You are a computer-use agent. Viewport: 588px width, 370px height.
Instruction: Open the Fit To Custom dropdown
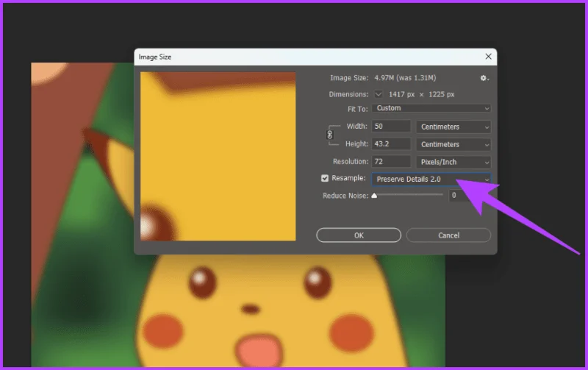[x=431, y=108]
